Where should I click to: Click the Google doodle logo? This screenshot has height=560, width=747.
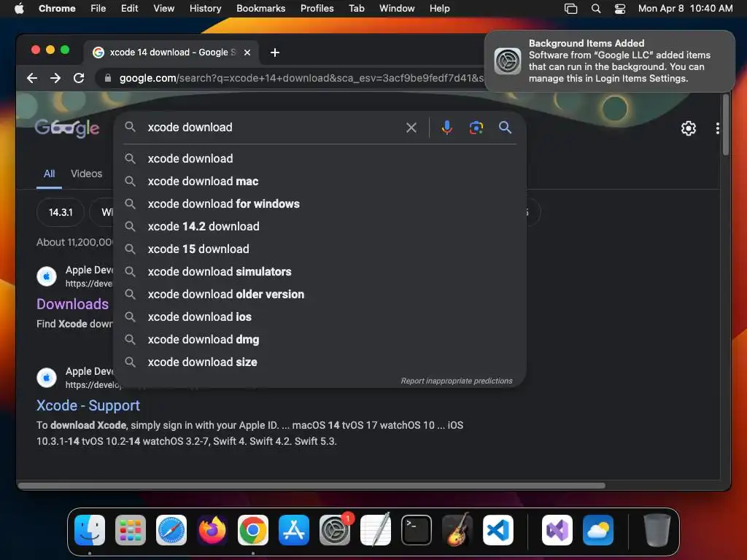click(67, 128)
